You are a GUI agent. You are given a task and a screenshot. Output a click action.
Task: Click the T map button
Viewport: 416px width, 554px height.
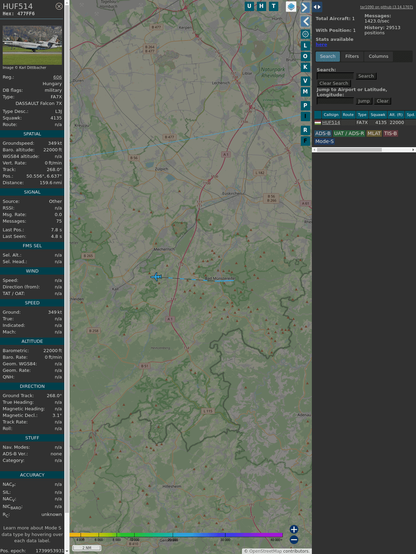pyautogui.click(x=273, y=6)
